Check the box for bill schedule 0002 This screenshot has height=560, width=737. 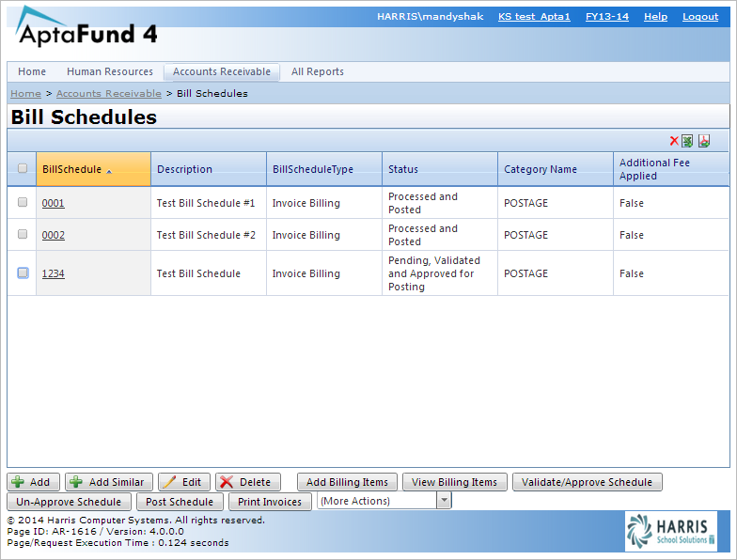[23, 234]
